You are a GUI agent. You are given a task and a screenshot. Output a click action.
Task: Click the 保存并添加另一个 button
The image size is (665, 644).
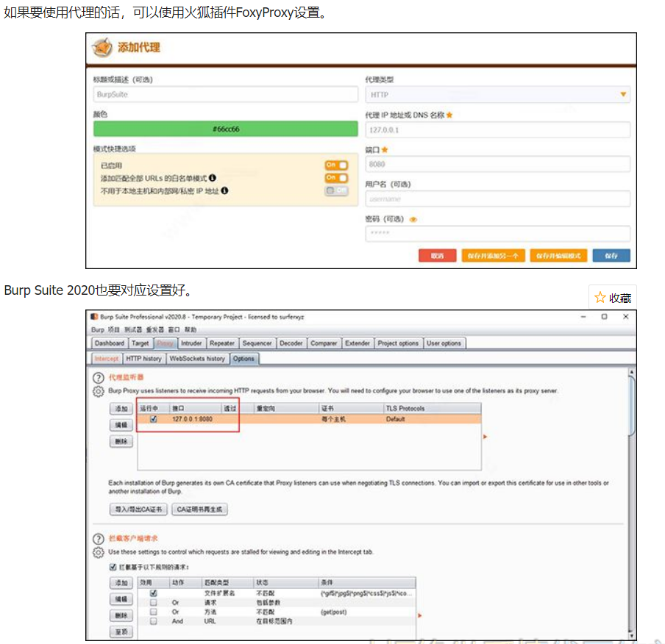tap(494, 255)
